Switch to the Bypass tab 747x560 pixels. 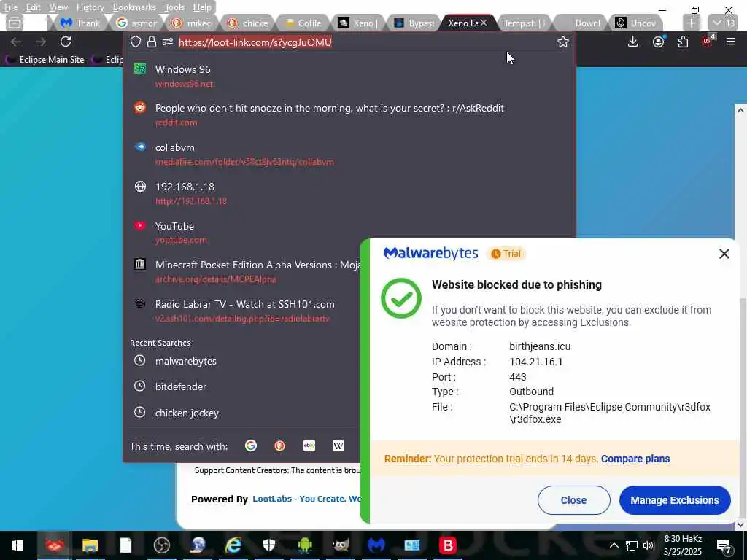coord(414,23)
